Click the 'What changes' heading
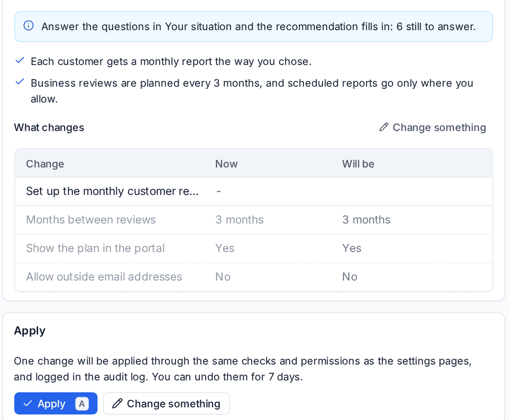The height and width of the screenshot is (420, 509). point(49,127)
